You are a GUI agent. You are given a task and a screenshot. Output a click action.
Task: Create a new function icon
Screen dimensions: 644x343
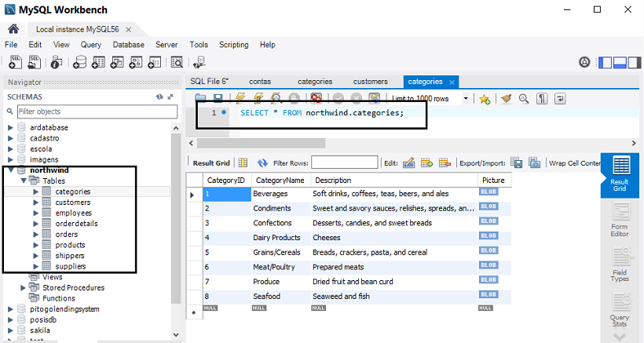[155, 62]
